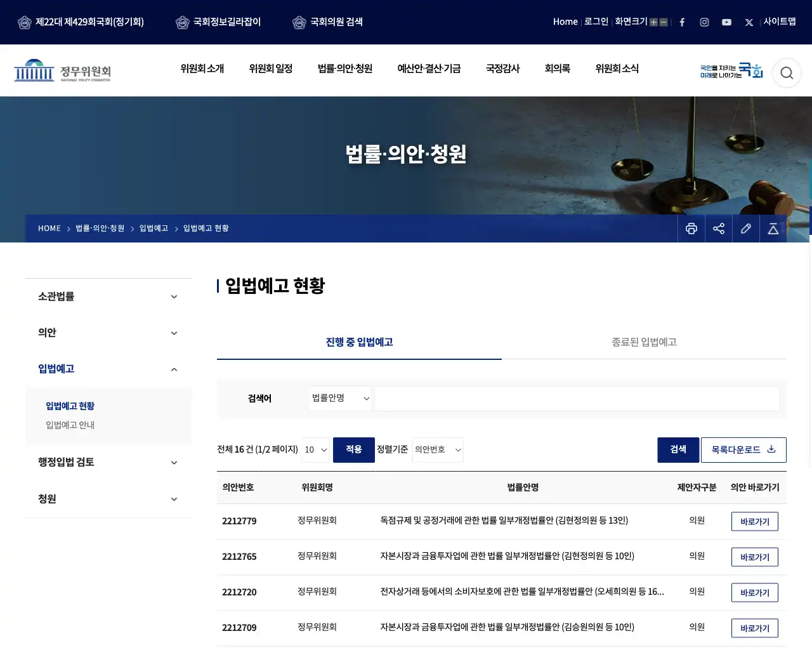Image resolution: width=812 pixels, height=650 pixels.
Task: Open the YouTube channel icon
Action: coord(726,22)
